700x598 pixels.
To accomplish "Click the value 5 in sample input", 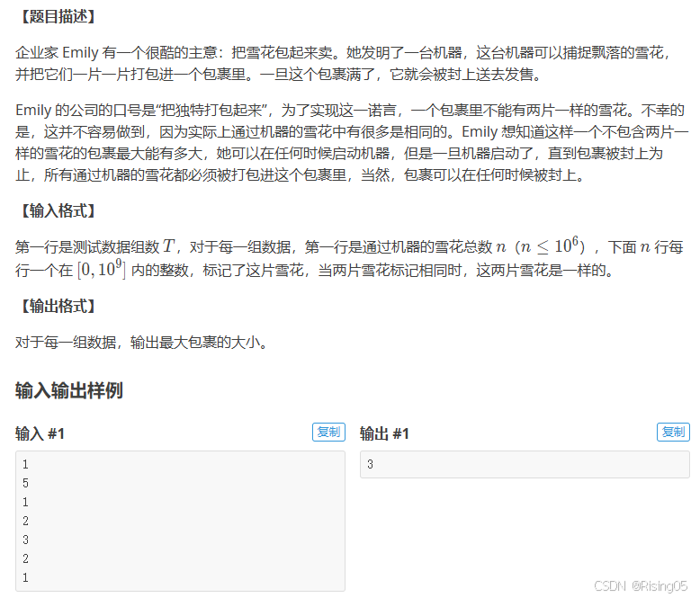I will click(x=25, y=483).
